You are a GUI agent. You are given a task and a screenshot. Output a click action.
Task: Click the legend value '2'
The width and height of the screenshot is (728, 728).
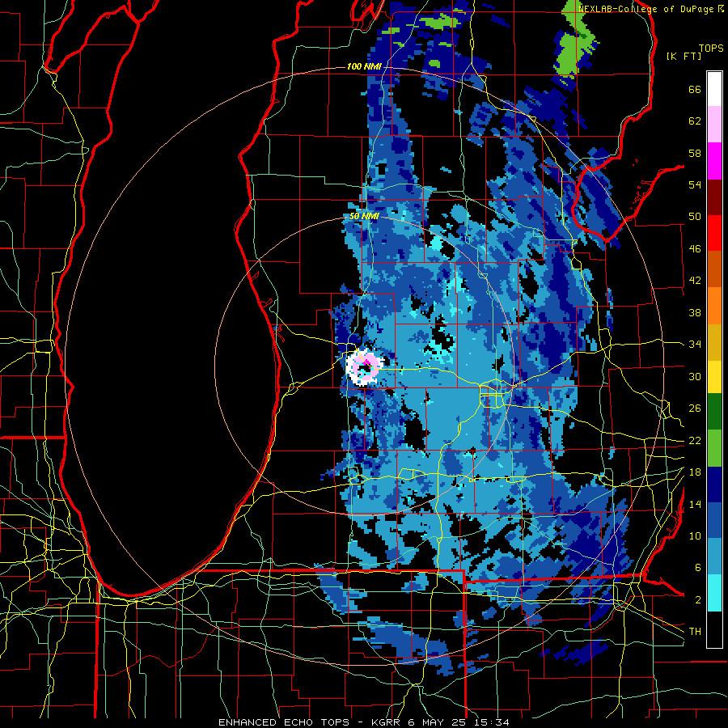pos(697,599)
